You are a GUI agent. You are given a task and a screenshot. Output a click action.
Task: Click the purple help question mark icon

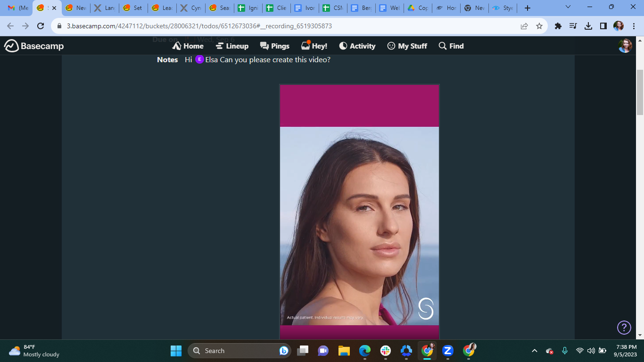tap(624, 327)
